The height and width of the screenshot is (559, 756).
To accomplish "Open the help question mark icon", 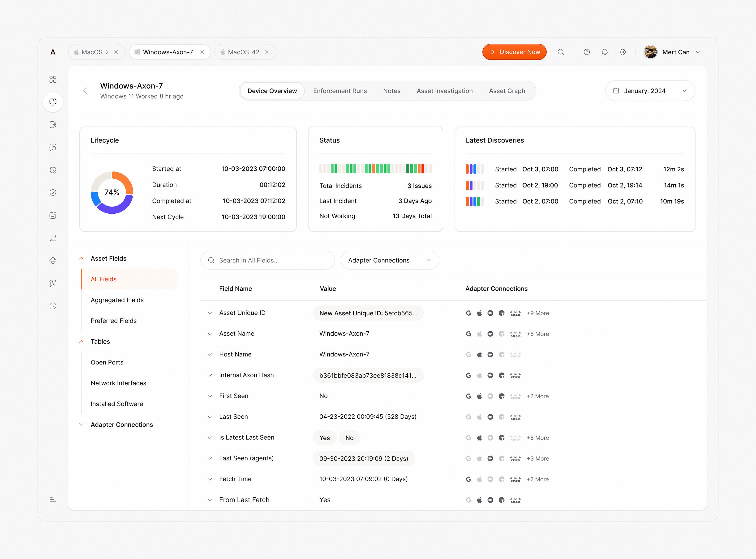I will pos(587,52).
